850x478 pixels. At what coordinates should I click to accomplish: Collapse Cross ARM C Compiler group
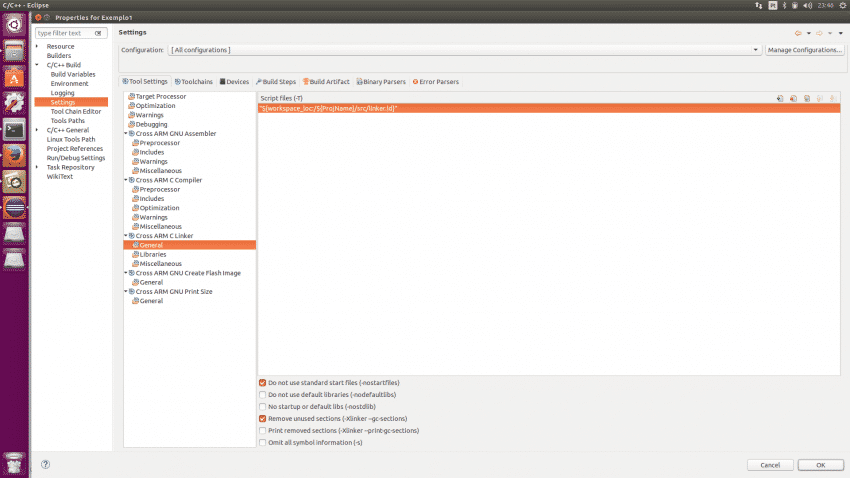126,180
